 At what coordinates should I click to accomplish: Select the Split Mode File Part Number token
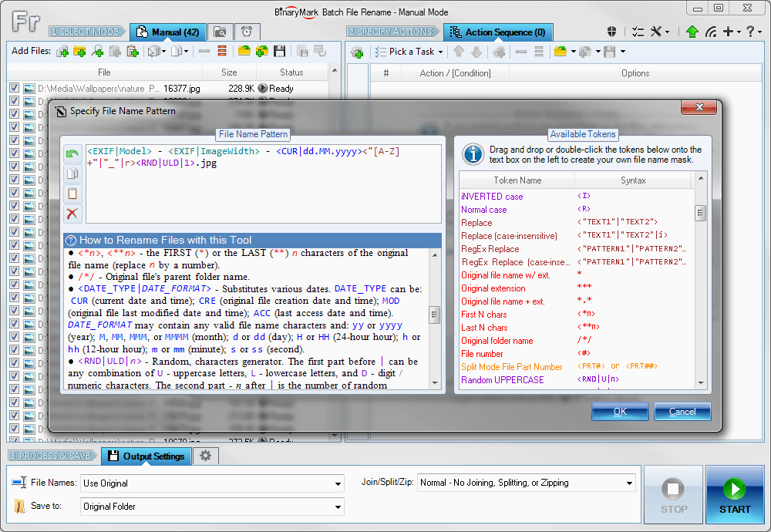pyautogui.click(x=576, y=367)
